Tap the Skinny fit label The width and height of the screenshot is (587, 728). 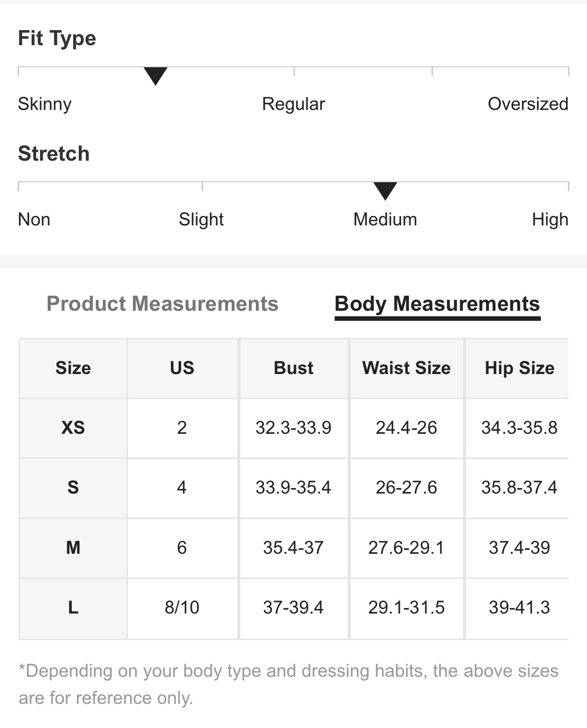tap(45, 104)
